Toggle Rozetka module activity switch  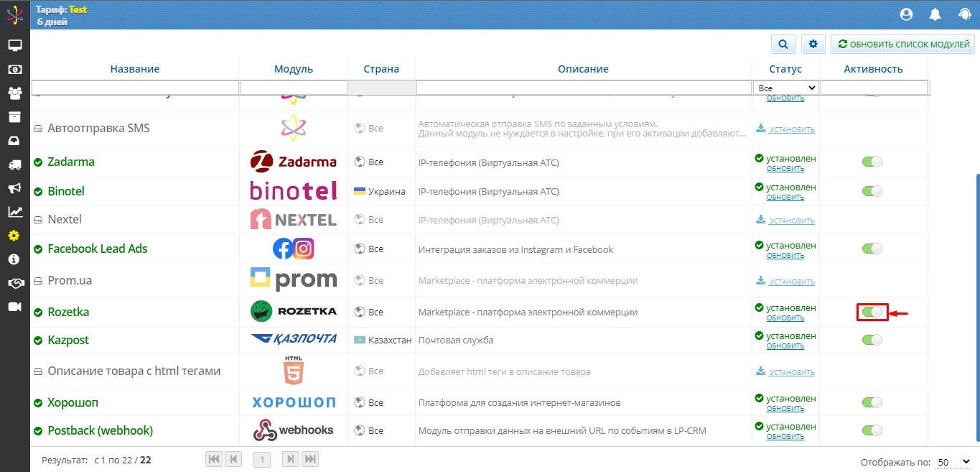(872, 312)
